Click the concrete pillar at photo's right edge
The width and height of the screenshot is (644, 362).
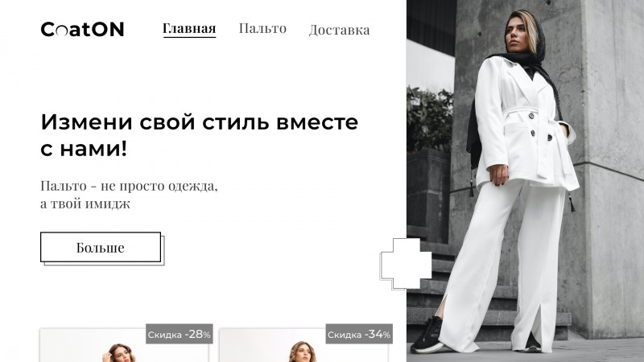point(614,164)
